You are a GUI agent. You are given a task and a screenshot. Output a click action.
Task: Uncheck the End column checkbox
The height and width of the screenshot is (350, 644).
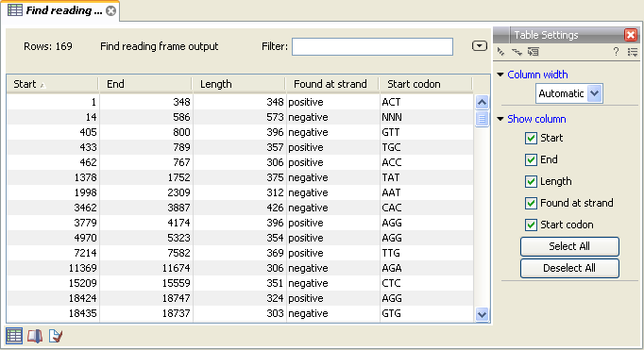pos(531,159)
